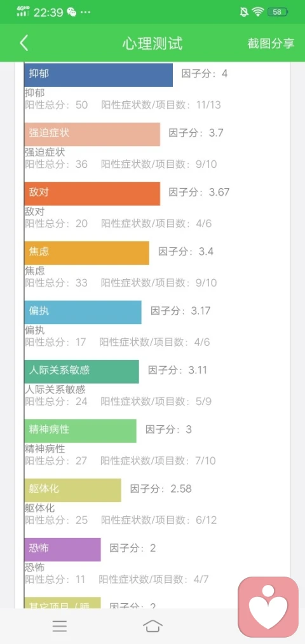Screen dimensions: 305x644
Task: Select the green 精神病性 bar
Action: point(80,431)
